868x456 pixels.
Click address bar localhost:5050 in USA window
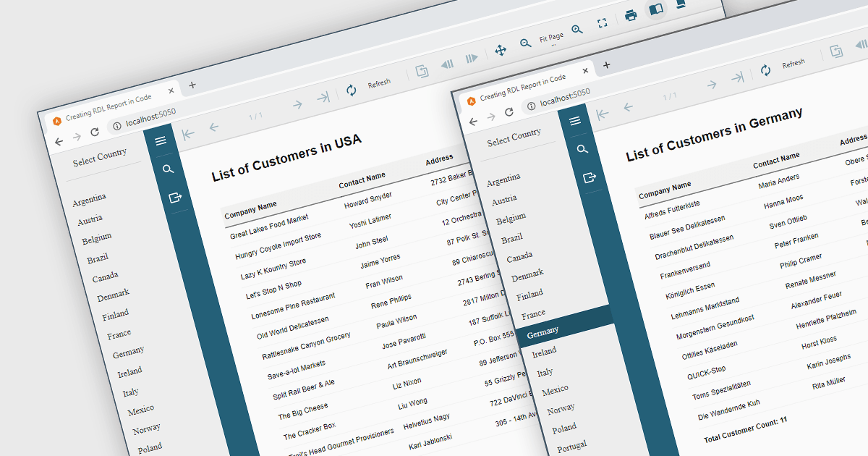click(152, 116)
